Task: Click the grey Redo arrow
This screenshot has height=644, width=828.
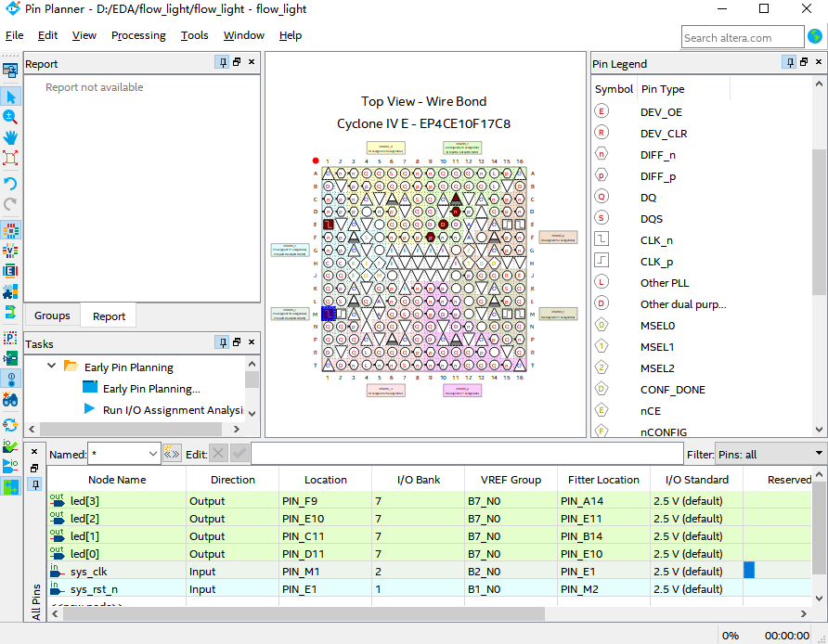Action: click(10, 204)
